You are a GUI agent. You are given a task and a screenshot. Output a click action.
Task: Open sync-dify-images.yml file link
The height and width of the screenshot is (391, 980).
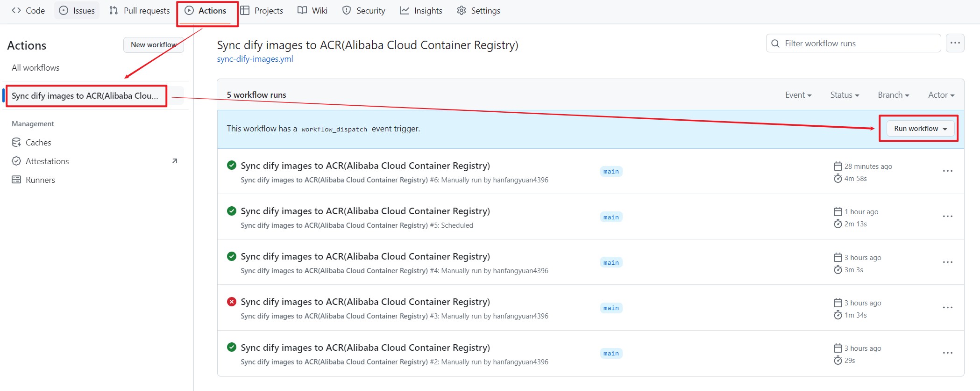click(255, 59)
